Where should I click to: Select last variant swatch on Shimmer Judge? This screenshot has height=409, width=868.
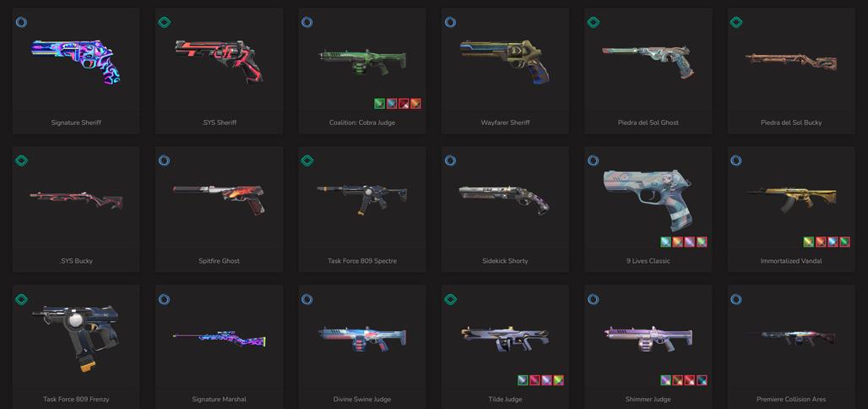tap(702, 380)
